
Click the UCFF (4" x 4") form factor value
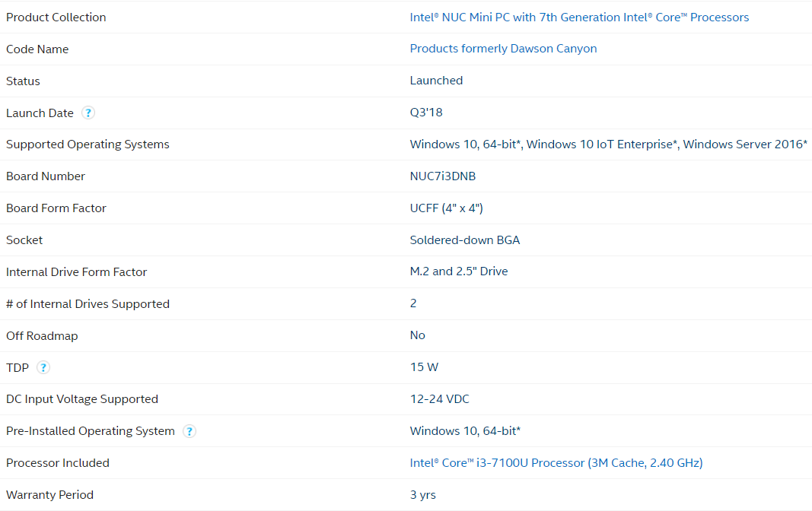(446, 208)
